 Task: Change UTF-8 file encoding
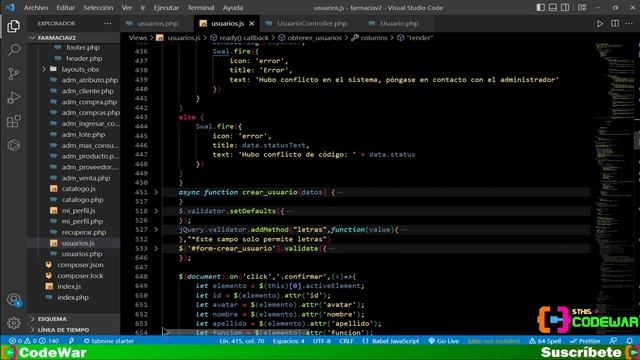tap(322, 341)
